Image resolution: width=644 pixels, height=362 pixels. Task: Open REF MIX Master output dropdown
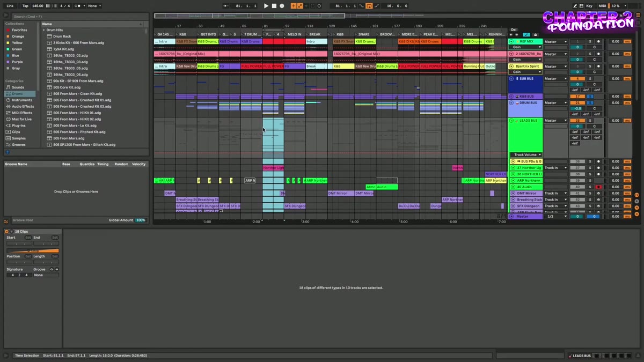click(555, 41)
